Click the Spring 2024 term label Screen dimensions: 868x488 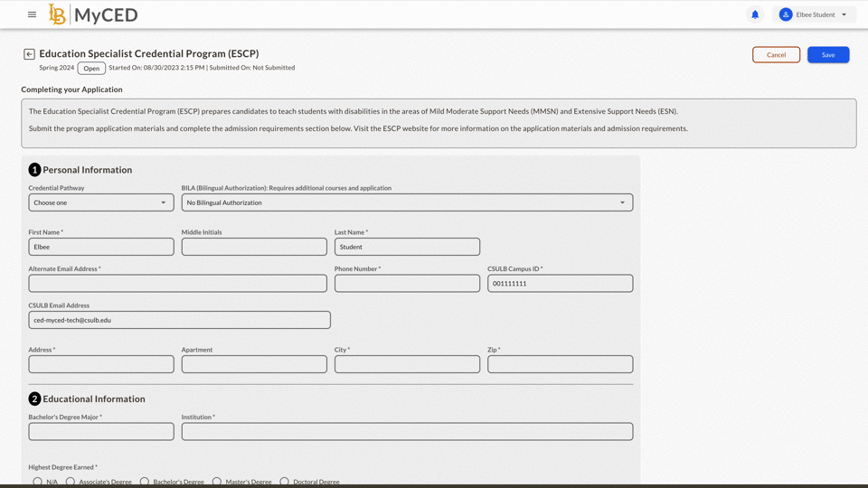[56, 68]
